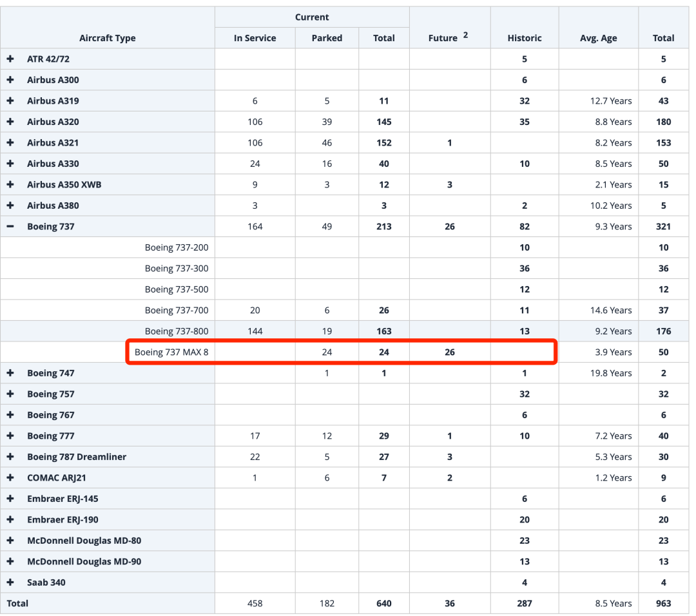The image size is (696, 616).
Task: Click the Total row current total 640
Action: 384,604
